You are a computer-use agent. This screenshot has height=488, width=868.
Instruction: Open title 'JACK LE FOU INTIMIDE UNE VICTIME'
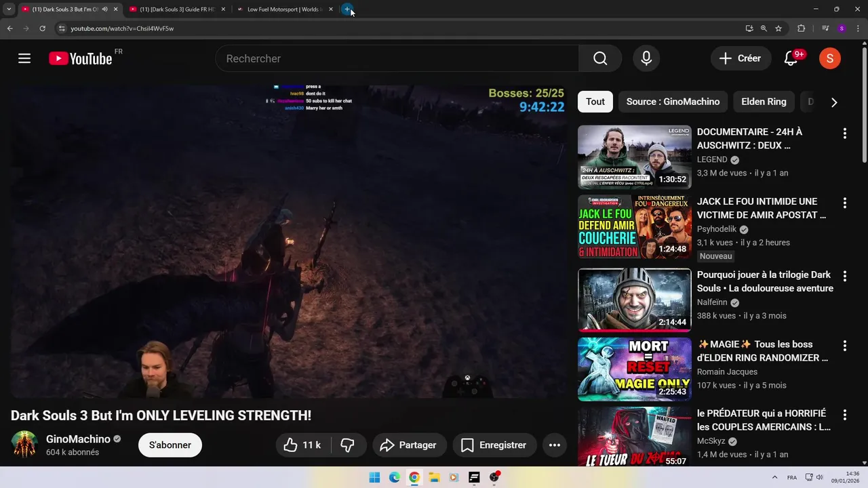(x=762, y=208)
